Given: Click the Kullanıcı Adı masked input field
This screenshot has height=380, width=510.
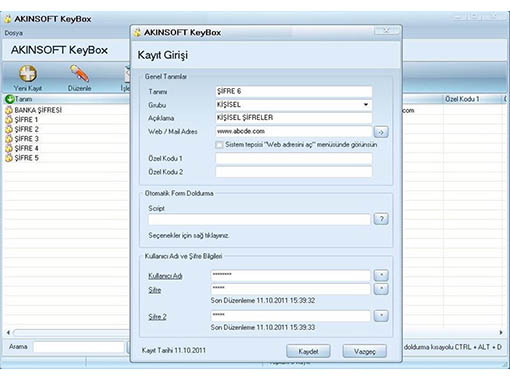Looking at the screenshot, I should (x=290, y=275).
